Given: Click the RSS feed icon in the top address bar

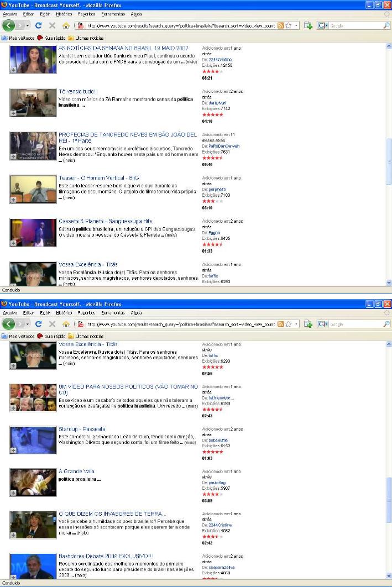Looking at the screenshot, I should point(281,25).
